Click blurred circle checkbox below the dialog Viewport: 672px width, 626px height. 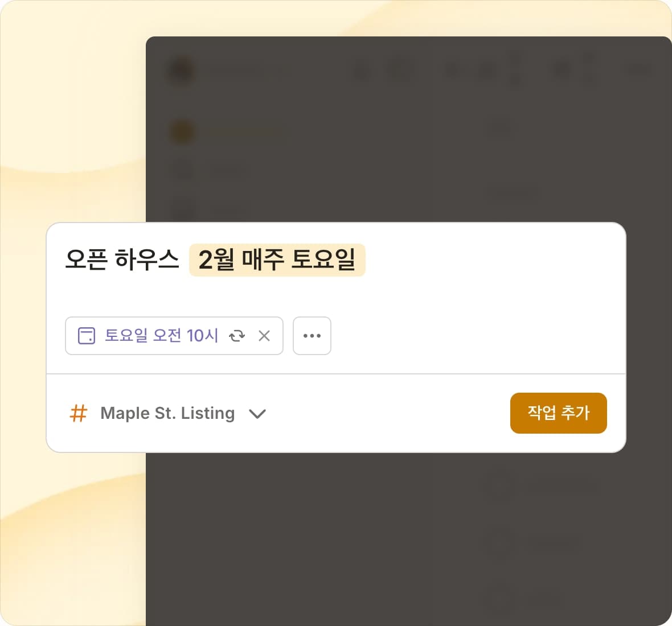(498, 485)
